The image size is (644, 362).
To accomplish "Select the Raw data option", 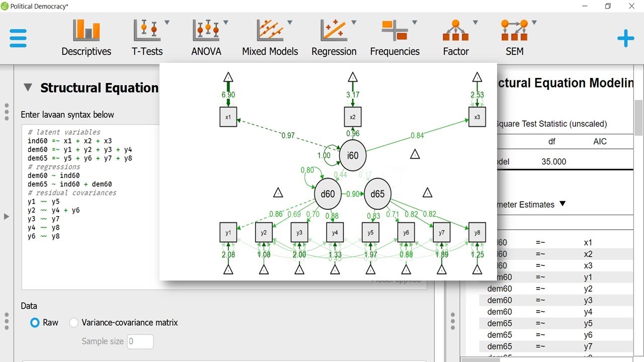I will [x=35, y=323].
